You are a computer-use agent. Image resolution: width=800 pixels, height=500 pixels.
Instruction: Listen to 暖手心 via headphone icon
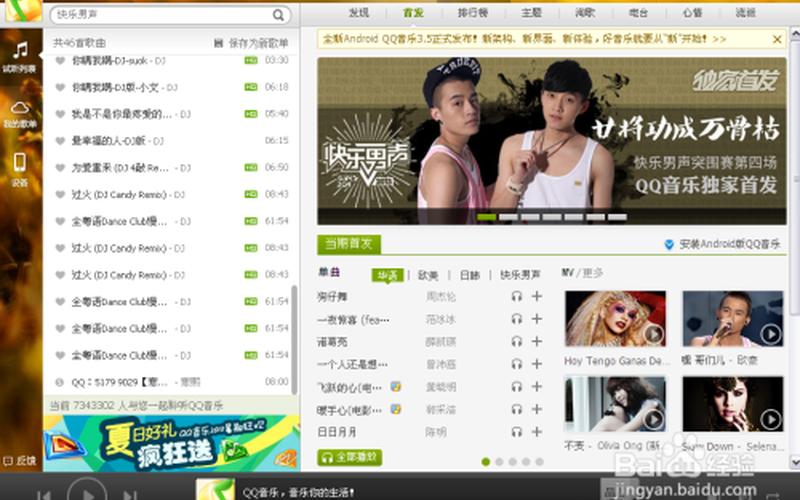click(517, 409)
